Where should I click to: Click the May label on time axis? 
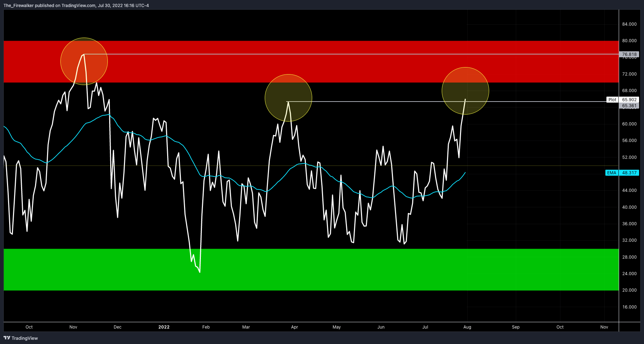(337, 327)
